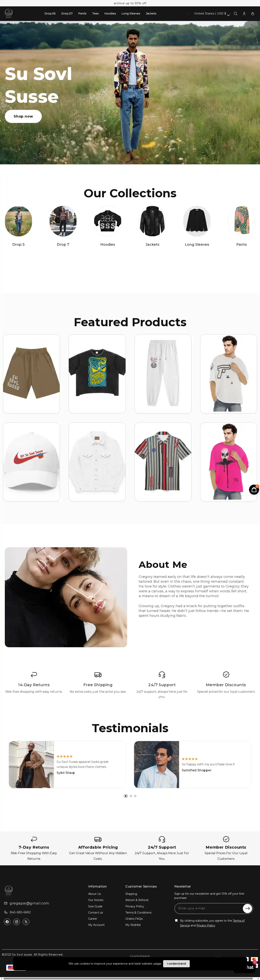Open the Hoodies navigation menu item
Viewport: 260px width, 980px height.
(x=110, y=14)
